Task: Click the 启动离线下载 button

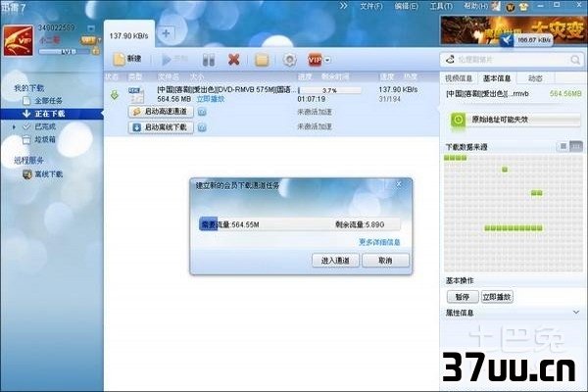Action: [x=161, y=127]
